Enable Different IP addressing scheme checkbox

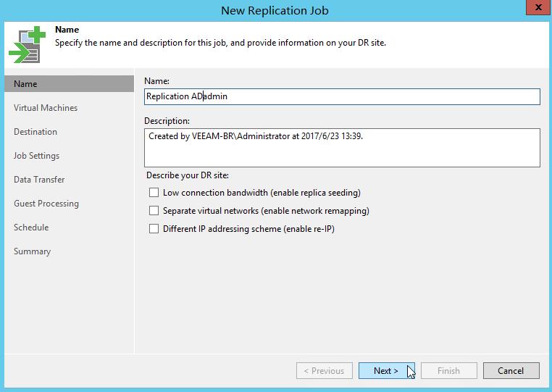[x=154, y=229]
